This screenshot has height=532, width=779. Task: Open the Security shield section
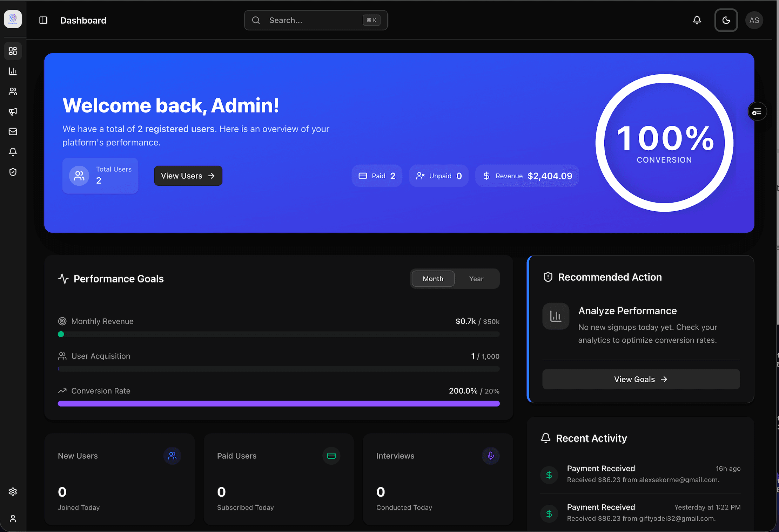tap(13, 172)
